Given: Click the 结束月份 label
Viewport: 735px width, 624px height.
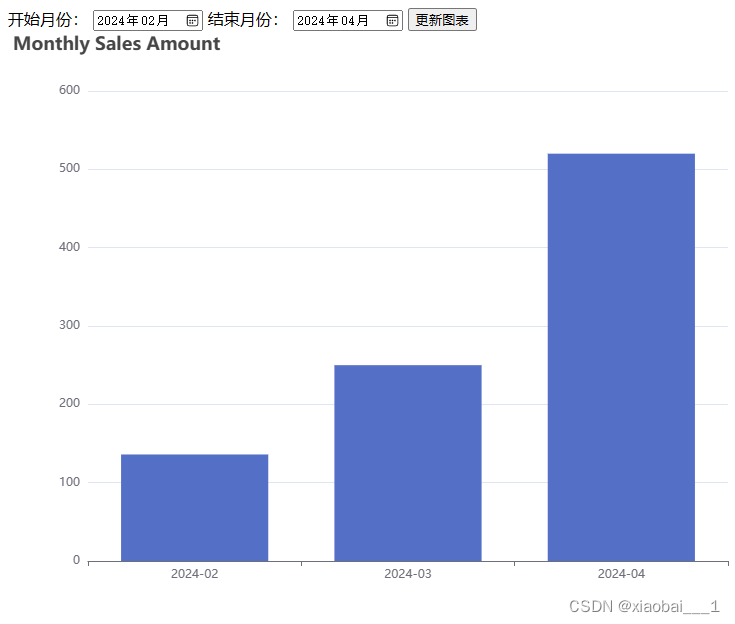Looking at the screenshot, I should (x=243, y=20).
